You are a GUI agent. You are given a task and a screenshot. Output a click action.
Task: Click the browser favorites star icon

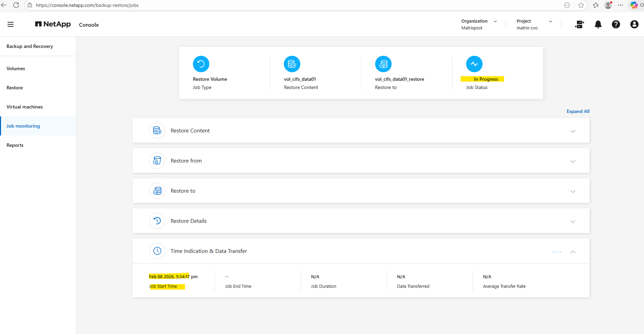point(581,5)
